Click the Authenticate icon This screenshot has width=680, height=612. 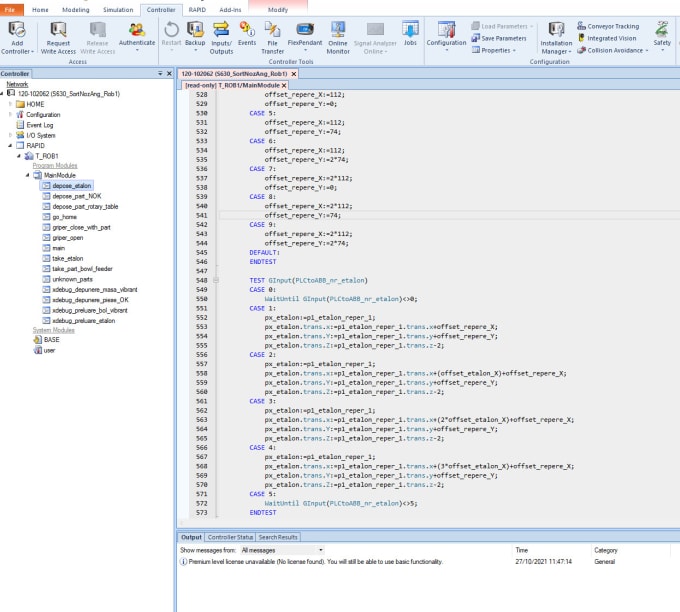tap(137, 36)
